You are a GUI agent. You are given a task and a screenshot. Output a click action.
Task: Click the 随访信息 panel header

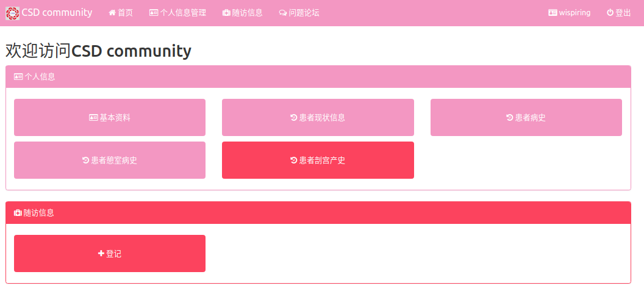click(318, 213)
